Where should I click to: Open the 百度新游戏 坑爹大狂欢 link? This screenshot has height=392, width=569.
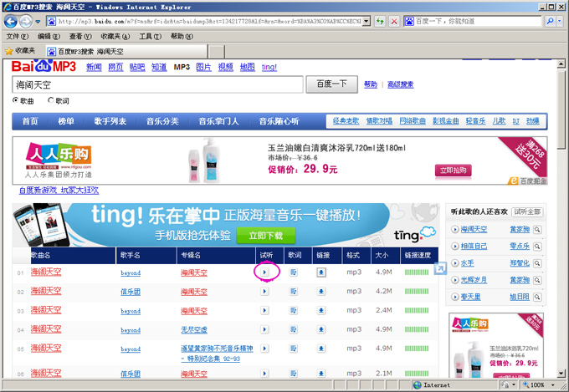pyautogui.click(x=59, y=190)
